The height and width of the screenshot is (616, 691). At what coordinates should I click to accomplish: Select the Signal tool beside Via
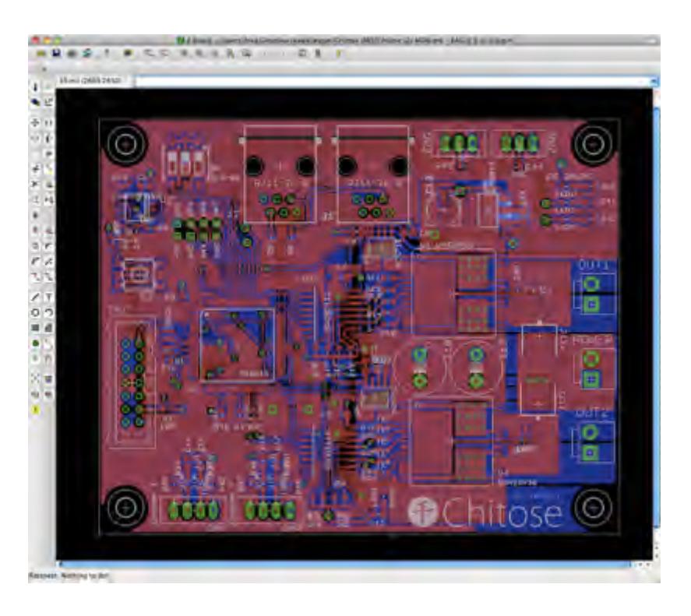(48, 343)
